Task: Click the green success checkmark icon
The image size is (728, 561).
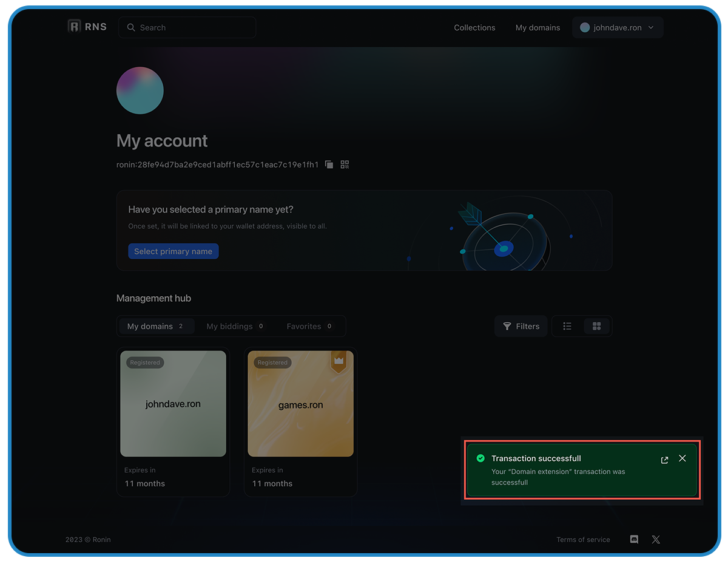Action: (480, 458)
